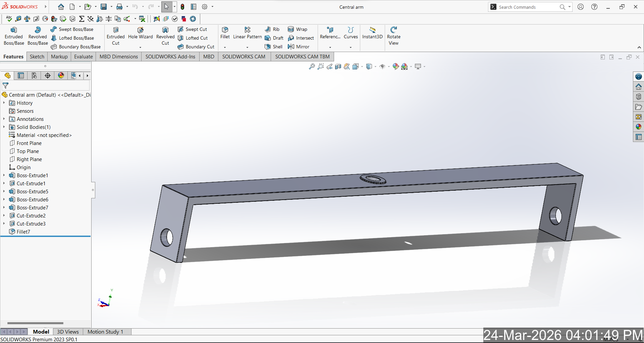Select the Fillet feature tool
The height and width of the screenshot is (343, 644).
coord(225,33)
